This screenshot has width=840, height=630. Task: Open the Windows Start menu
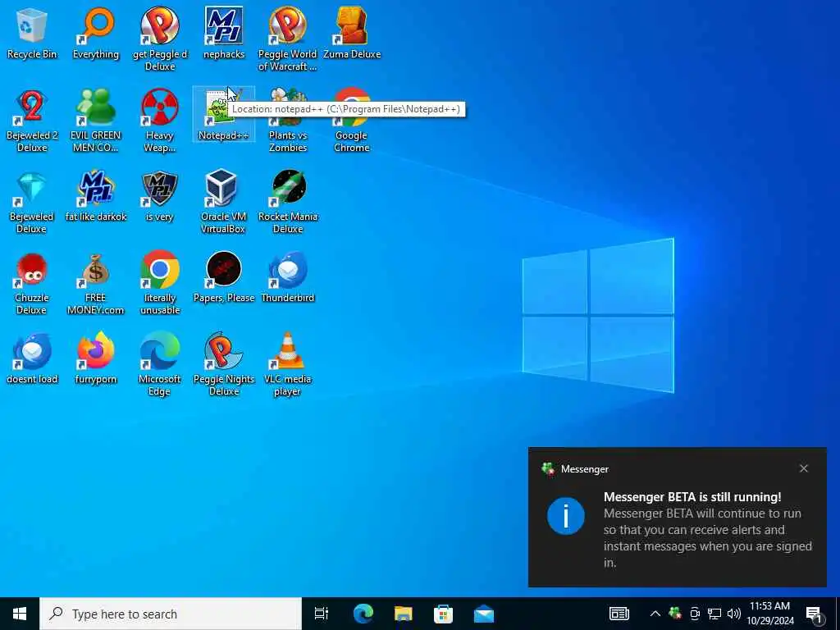(20, 614)
